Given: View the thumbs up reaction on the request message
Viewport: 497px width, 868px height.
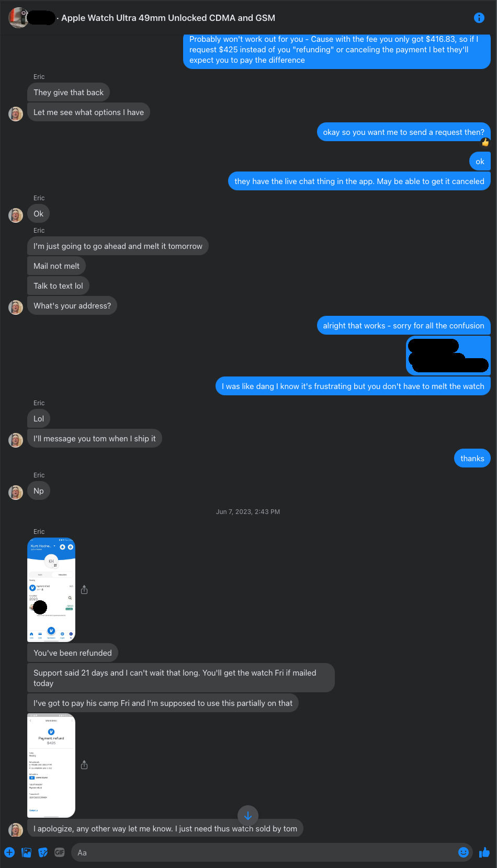Looking at the screenshot, I should pos(485,142).
